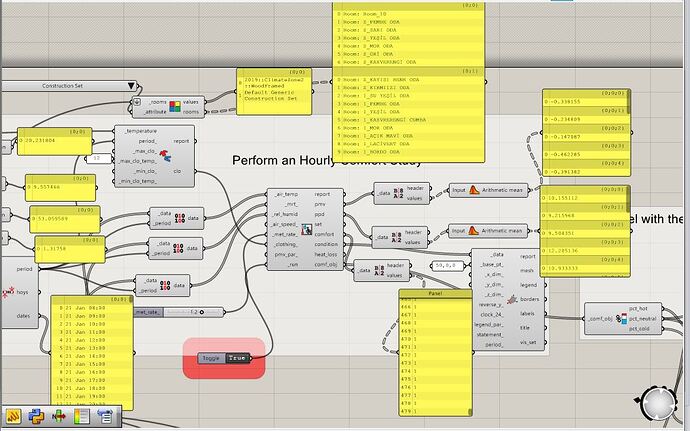
Task: Select the red sun icon beside hoys output
Action: click(x=8, y=292)
